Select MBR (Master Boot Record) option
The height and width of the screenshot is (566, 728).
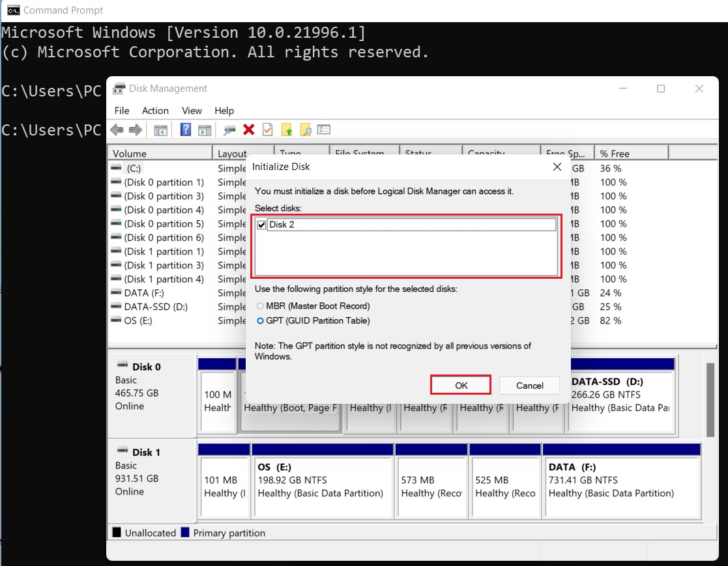(261, 306)
